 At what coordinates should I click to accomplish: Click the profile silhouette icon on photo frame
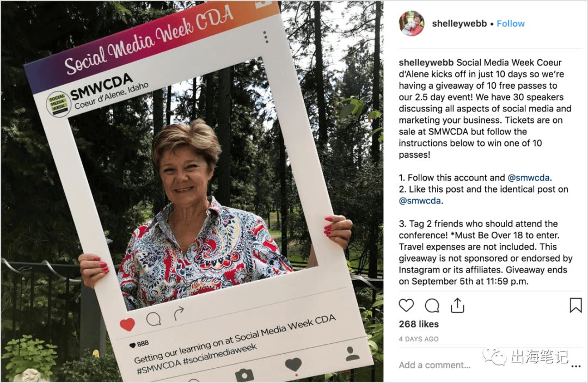click(x=352, y=354)
